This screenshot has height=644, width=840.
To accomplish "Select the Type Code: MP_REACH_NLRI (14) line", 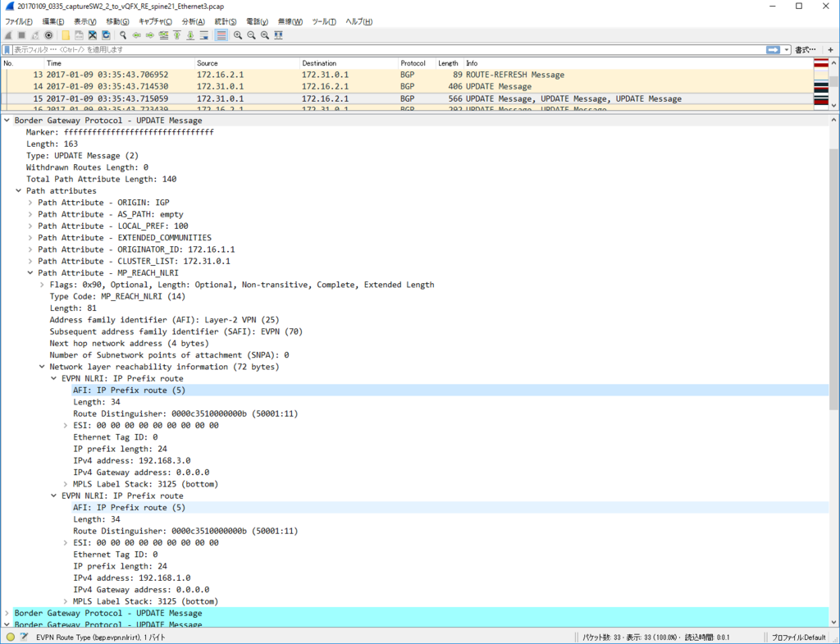I will [x=117, y=296].
